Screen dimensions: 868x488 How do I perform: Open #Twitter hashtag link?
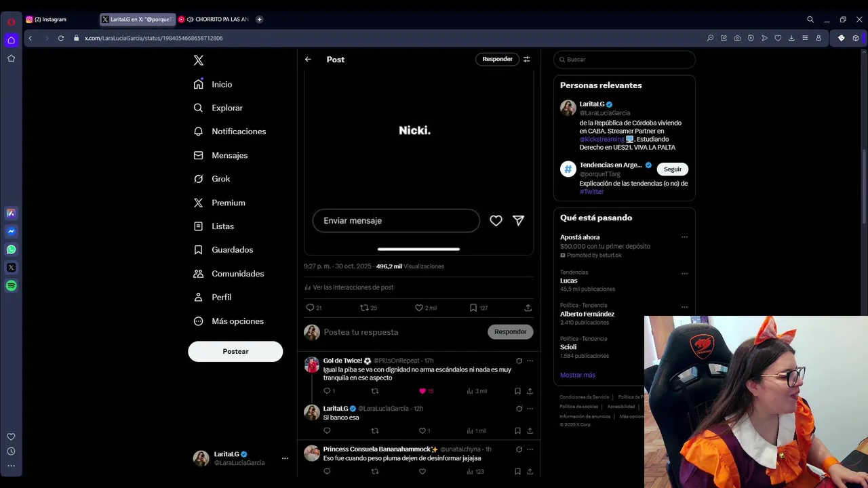pos(591,192)
